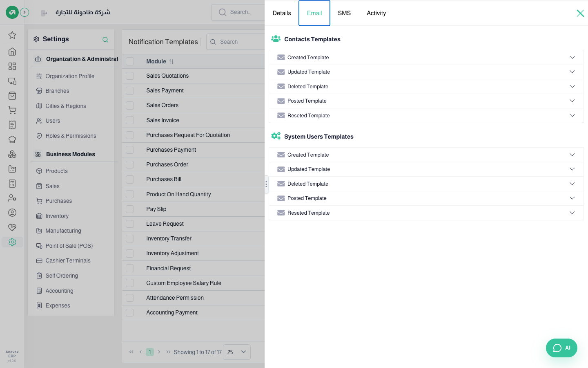Image resolution: width=588 pixels, height=368 pixels.
Task: Tick the checkbox for Sales Quotations row
Action: 130,76
